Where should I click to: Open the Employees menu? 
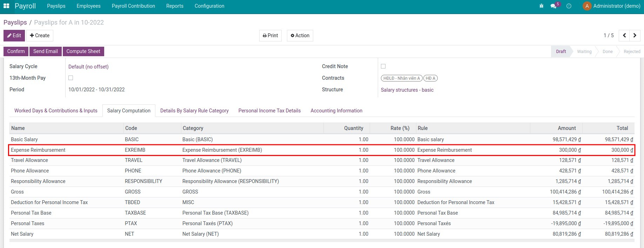(88, 6)
